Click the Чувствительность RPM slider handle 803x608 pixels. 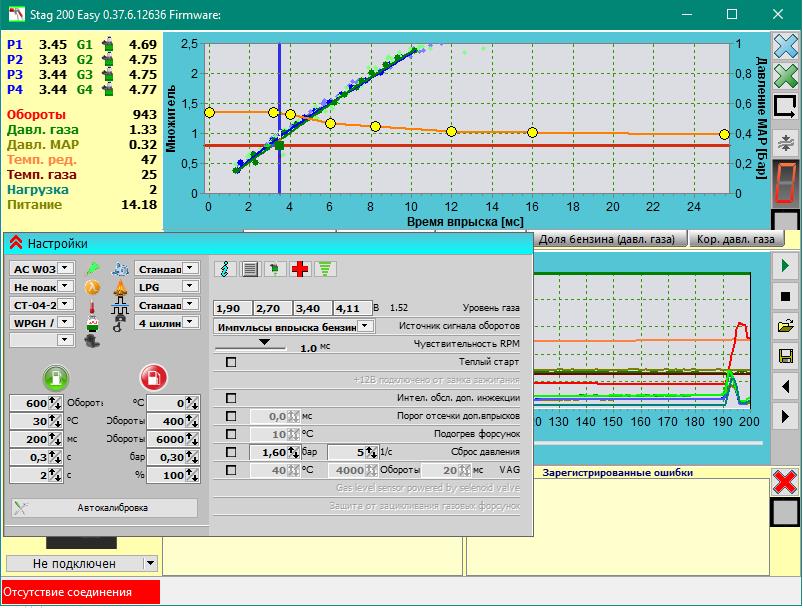(x=264, y=342)
